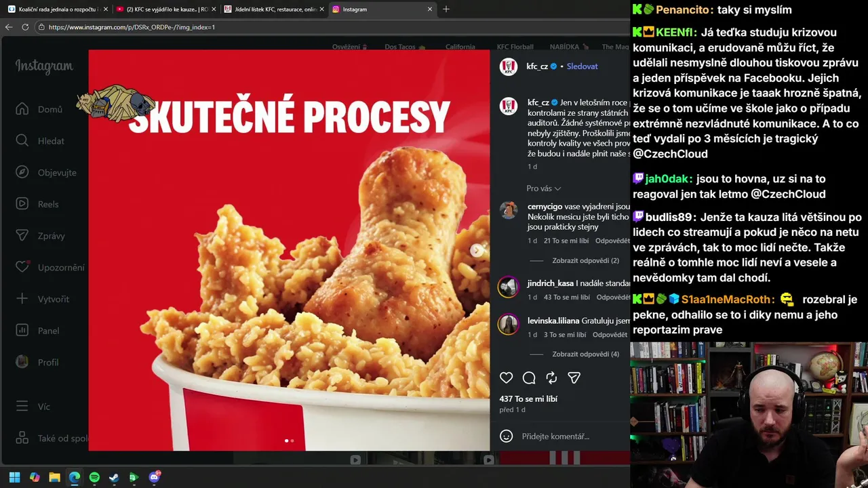This screenshot has width=868, height=488.
Task: Open jindrich_kasa username link
Action: pos(551,283)
